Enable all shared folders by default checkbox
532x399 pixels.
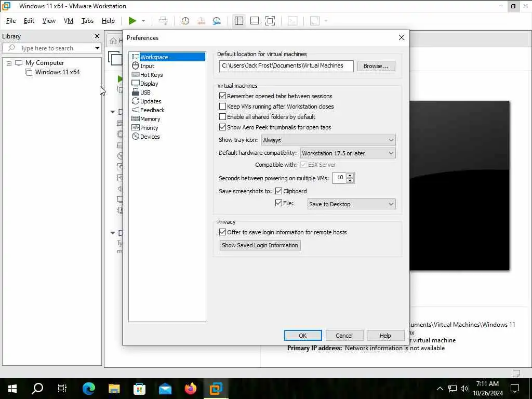(222, 117)
